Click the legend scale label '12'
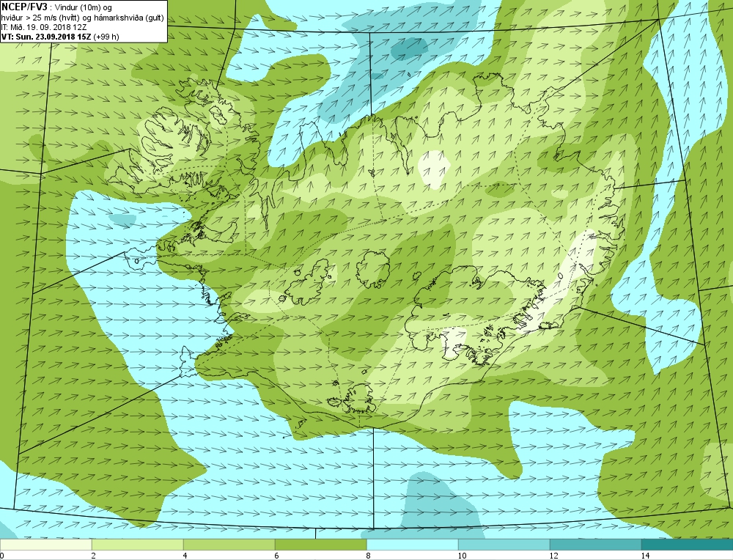 (x=553, y=556)
